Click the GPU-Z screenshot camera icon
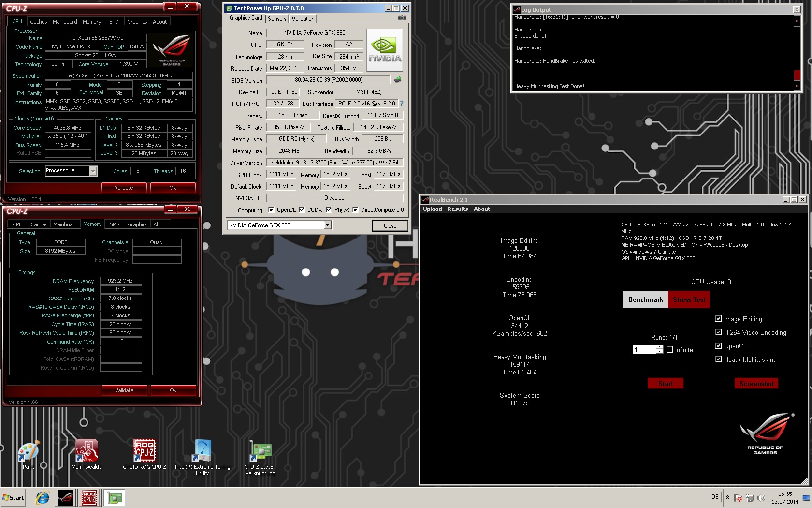This screenshot has height=508, width=812. (402, 18)
